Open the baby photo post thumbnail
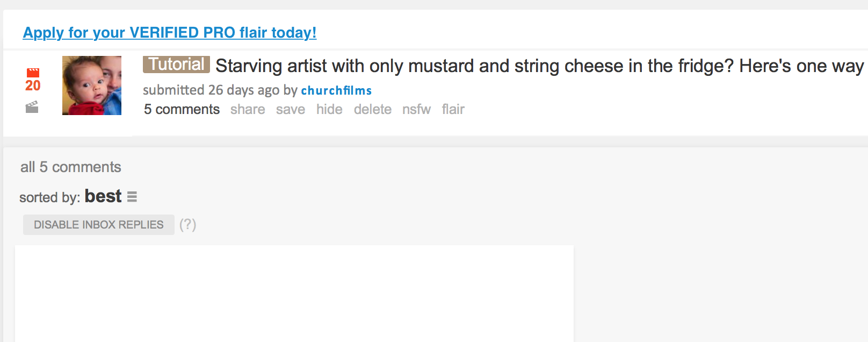 tap(92, 85)
